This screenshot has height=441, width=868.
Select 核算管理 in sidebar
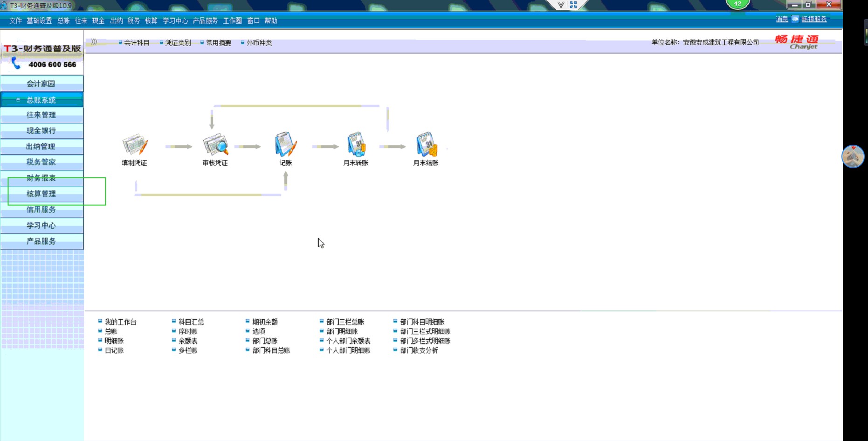(41, 194)
